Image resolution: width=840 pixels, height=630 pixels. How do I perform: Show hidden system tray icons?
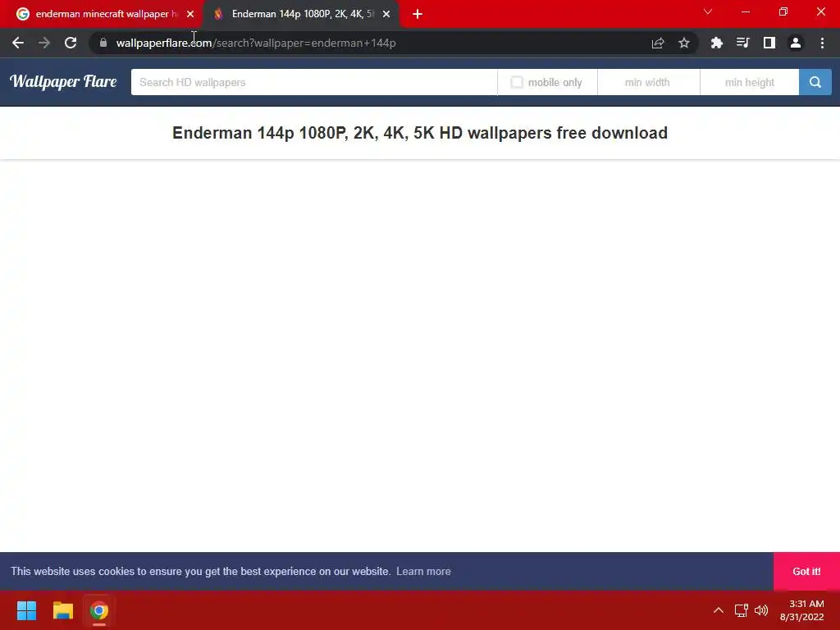(x=719, y=610)
